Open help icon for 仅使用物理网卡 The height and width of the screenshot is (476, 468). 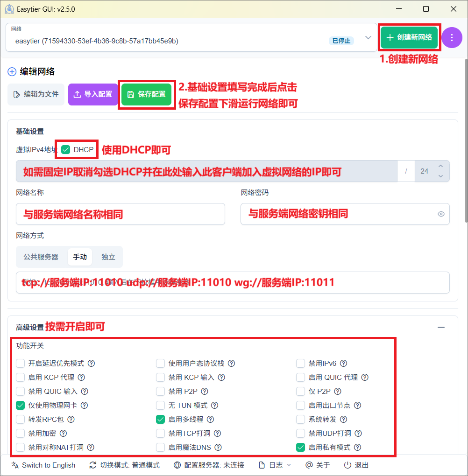click(84, 405)
